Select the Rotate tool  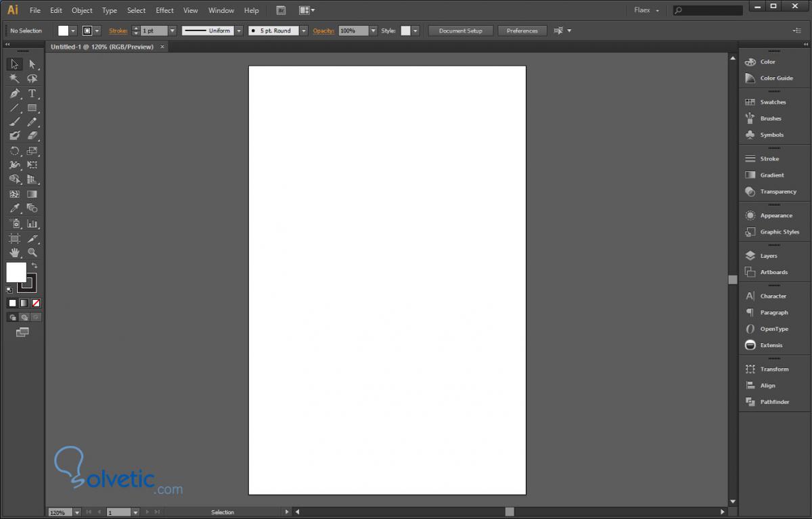(14, 151)
